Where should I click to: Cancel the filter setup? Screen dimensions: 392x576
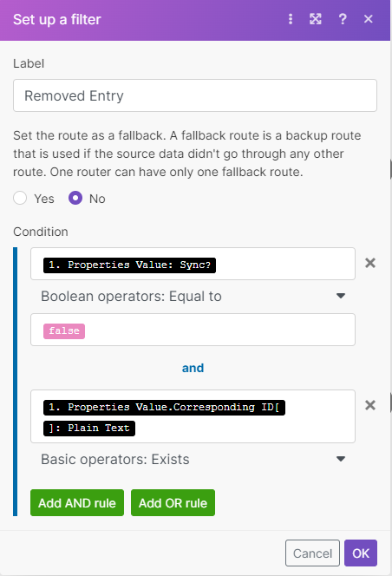pos(312,553)
